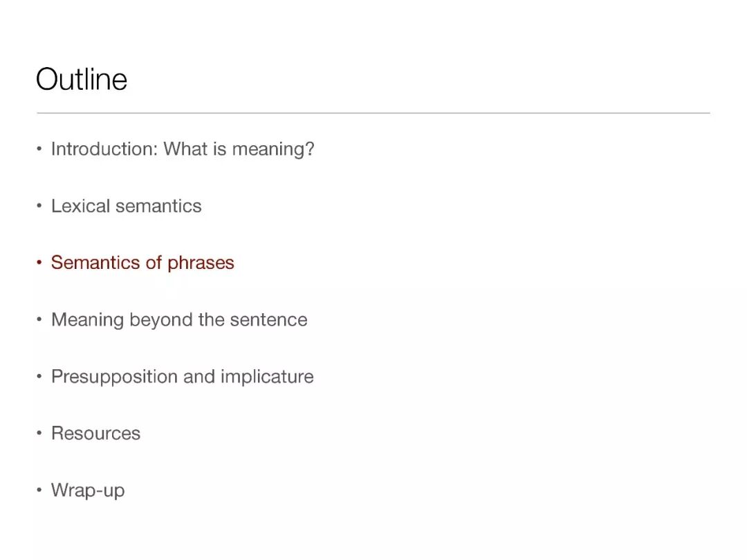The image size is (747, 560).
Task: Click the horizontal divider line below the title
Action: [373, 113]
